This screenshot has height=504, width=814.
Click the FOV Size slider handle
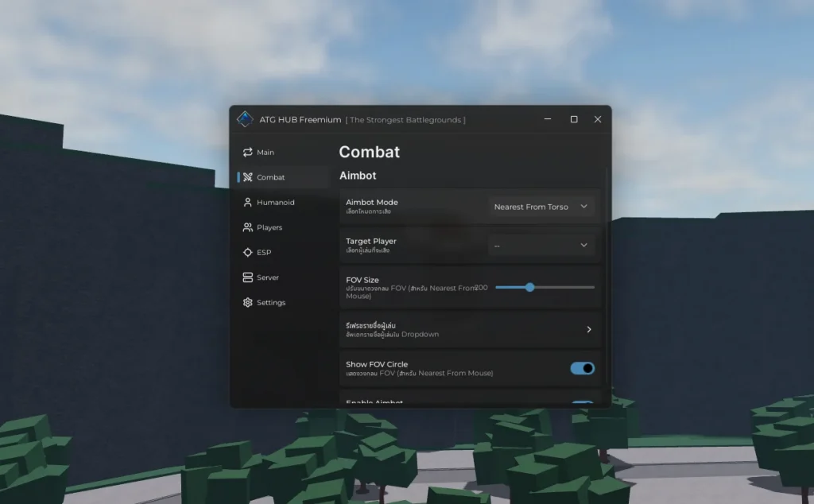529,287
